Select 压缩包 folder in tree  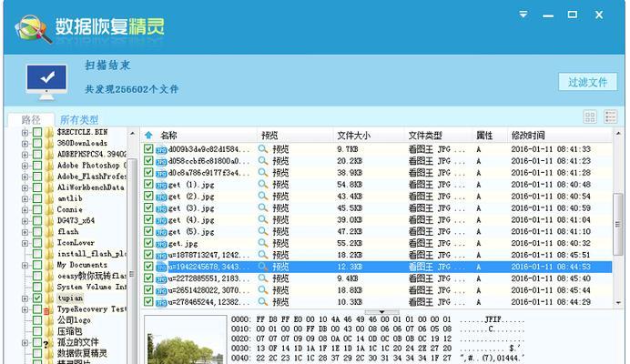pyautogui.click(x=69, y=331)
